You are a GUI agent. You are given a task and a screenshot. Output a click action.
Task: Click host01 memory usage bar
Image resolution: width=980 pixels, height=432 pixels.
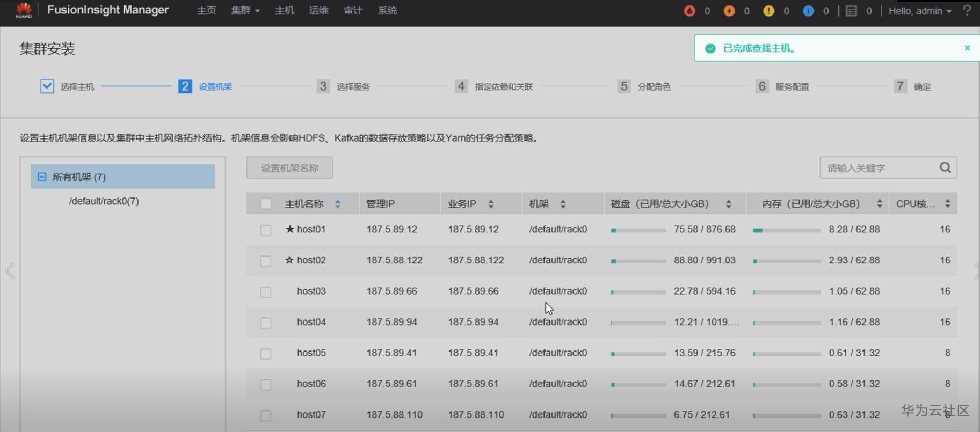tap(787, 230)
